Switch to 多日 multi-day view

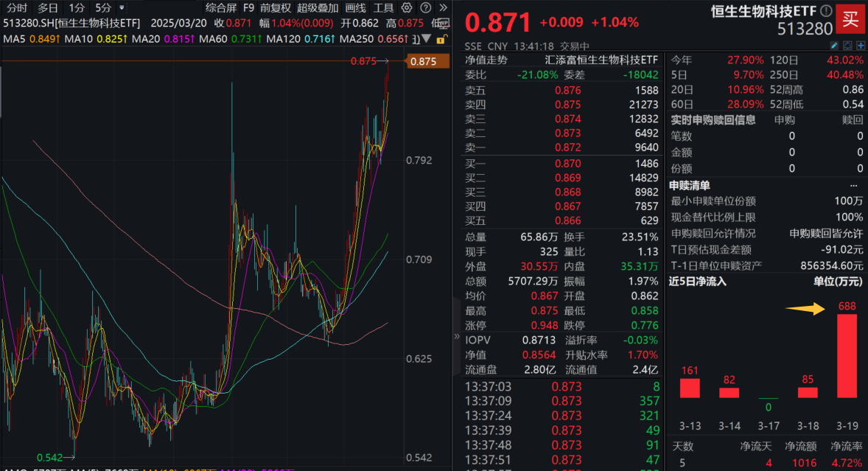coord(48,8)
